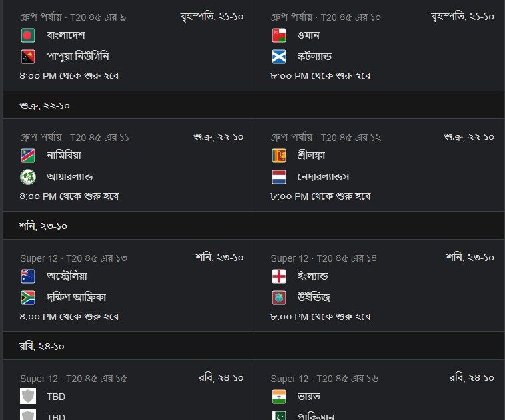Click the Papua New Guinea flag icon
505x420 pixels.
[28, 57]
